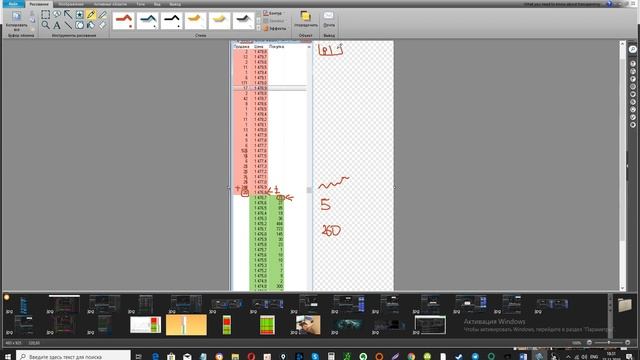Select the Callout speech bubble tool
Image resolution: width=640 pixels, height=360 pixels.
click(x=57, y=15)
